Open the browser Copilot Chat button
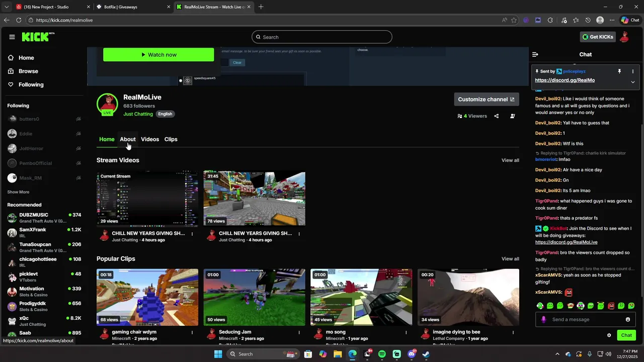644x362 pixels. (630, 20)
